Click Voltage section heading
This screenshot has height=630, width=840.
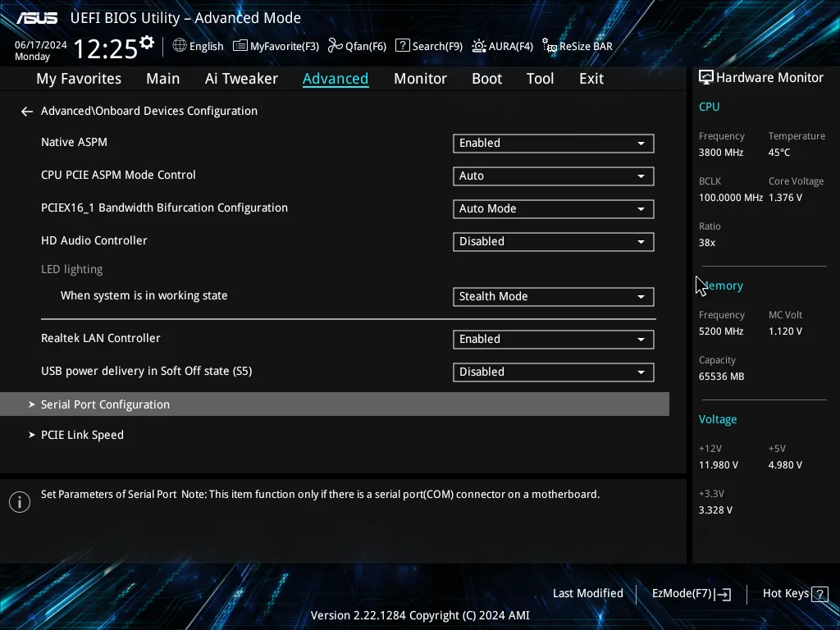point(717,419)
